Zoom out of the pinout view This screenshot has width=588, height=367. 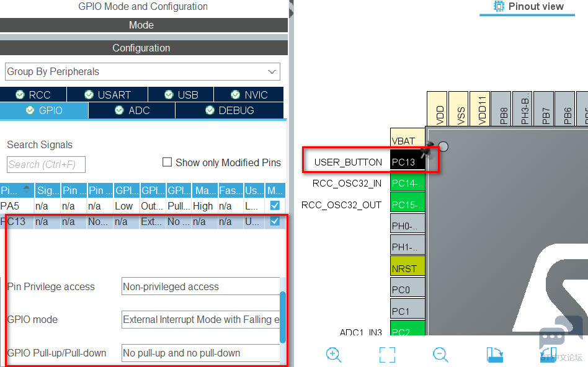440,354
